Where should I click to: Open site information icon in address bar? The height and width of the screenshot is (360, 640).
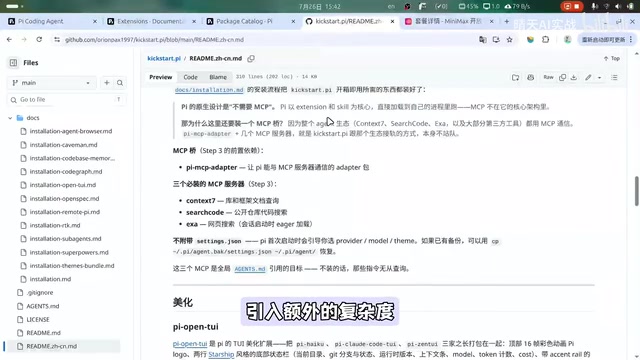(57, 40)
